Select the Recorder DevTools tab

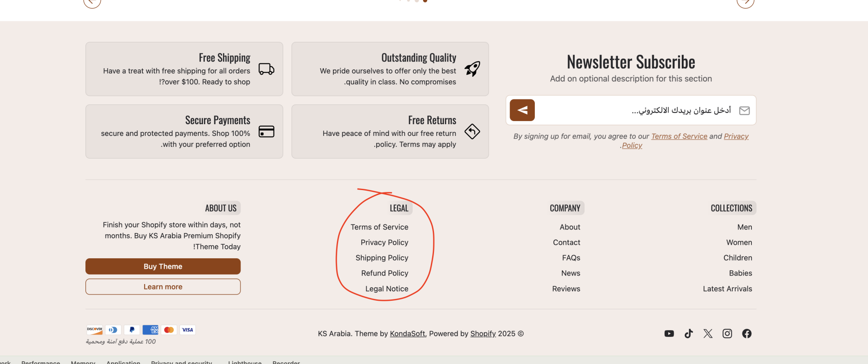click(286, 362)
